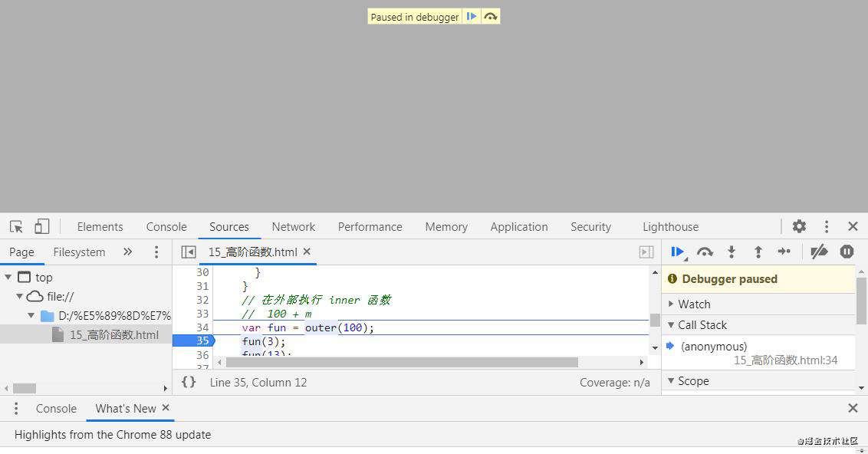Click inside code line fun(3);
The image size is (868, 454).
[x=264, y=341]
